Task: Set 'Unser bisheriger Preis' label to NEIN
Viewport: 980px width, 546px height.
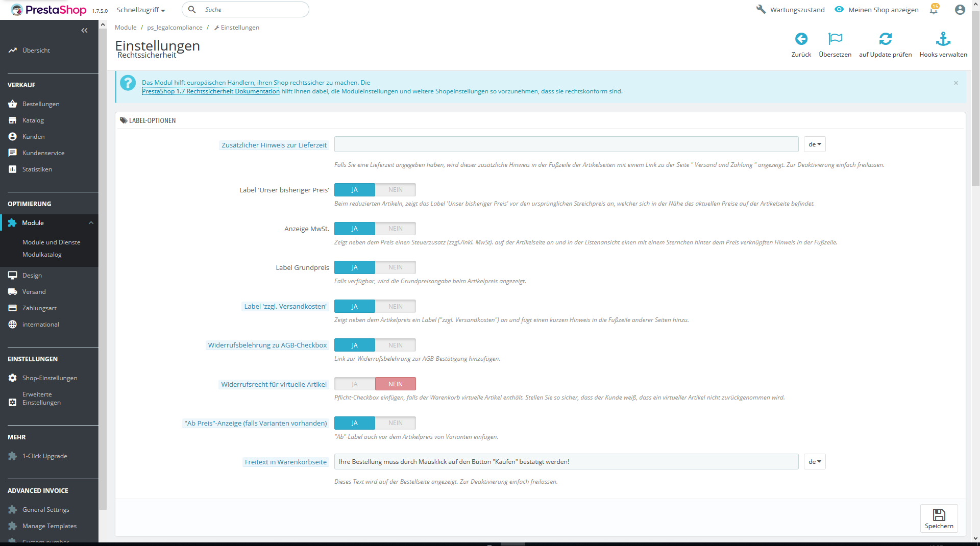Action: [x=396, y=190]
